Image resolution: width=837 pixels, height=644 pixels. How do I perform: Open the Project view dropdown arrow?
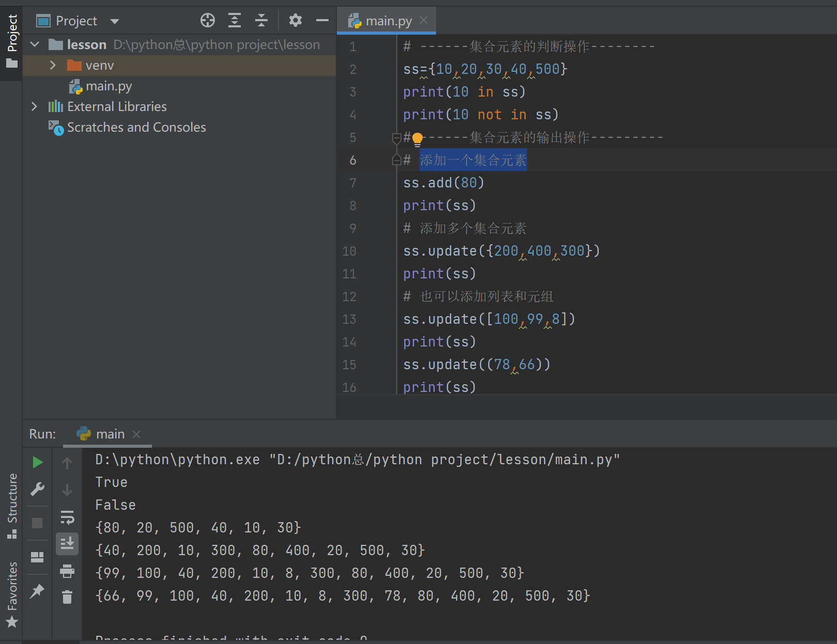[115, 21]
